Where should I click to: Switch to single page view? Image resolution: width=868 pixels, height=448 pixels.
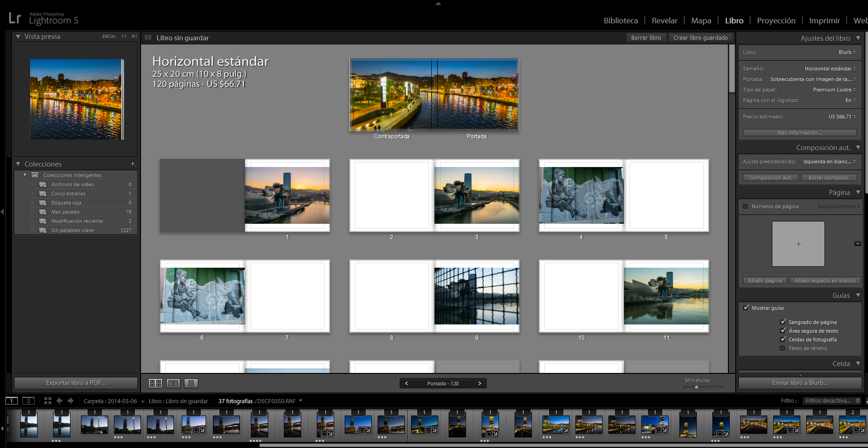[191, 383]
